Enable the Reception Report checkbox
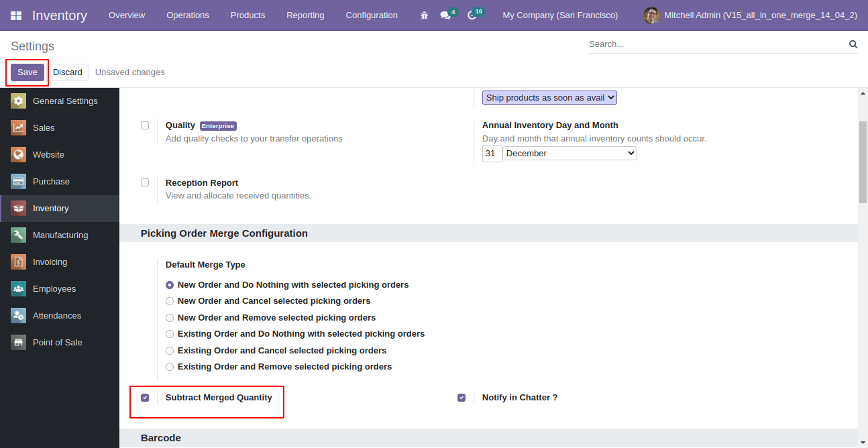This screenshot has height=448, width=868. [x=145, y=182]
